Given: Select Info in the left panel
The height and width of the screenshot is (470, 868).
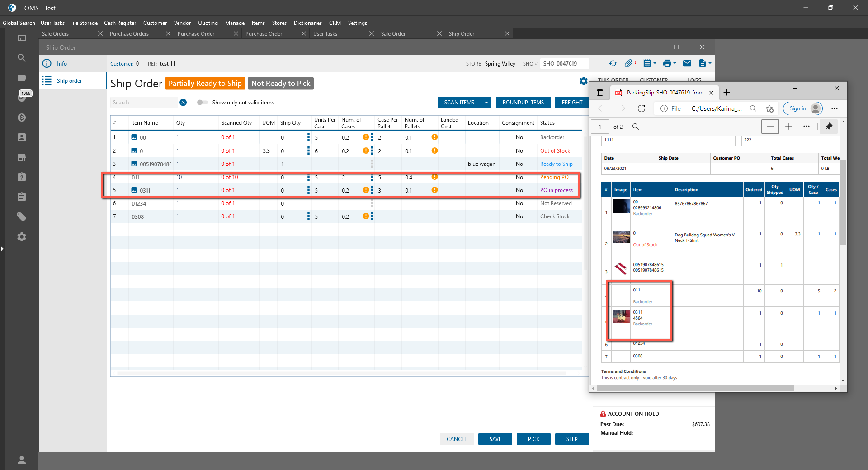Looking at the screenshot, I should tap(62, 64).
